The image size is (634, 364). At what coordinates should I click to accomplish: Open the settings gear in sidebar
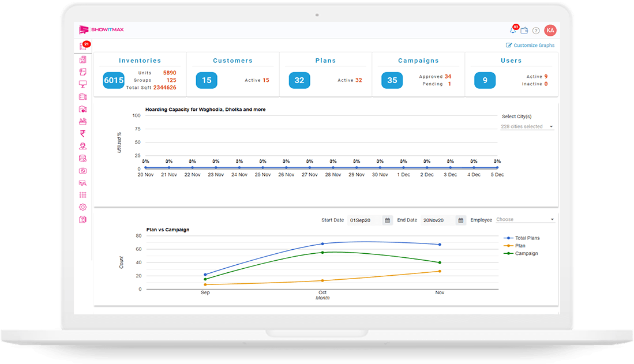pos(83,207)
